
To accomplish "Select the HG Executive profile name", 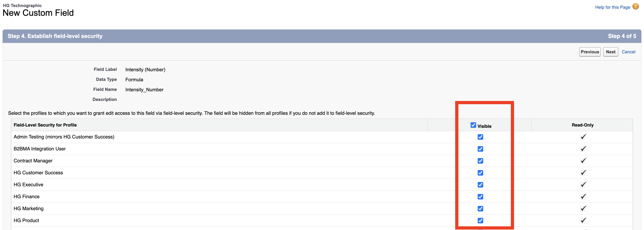I will tap(28, 185).
